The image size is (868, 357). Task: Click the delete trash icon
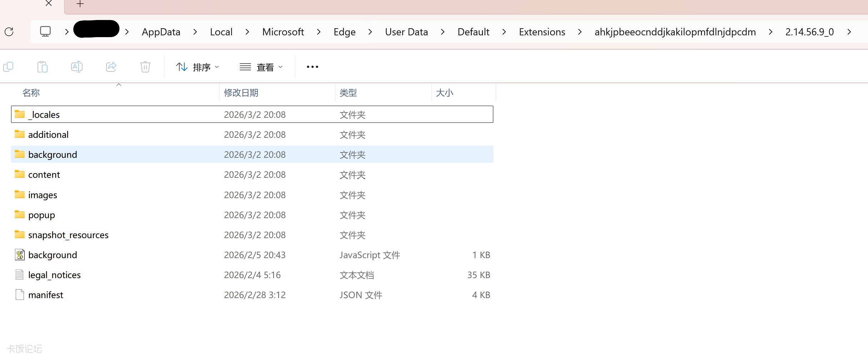(145, 67)
